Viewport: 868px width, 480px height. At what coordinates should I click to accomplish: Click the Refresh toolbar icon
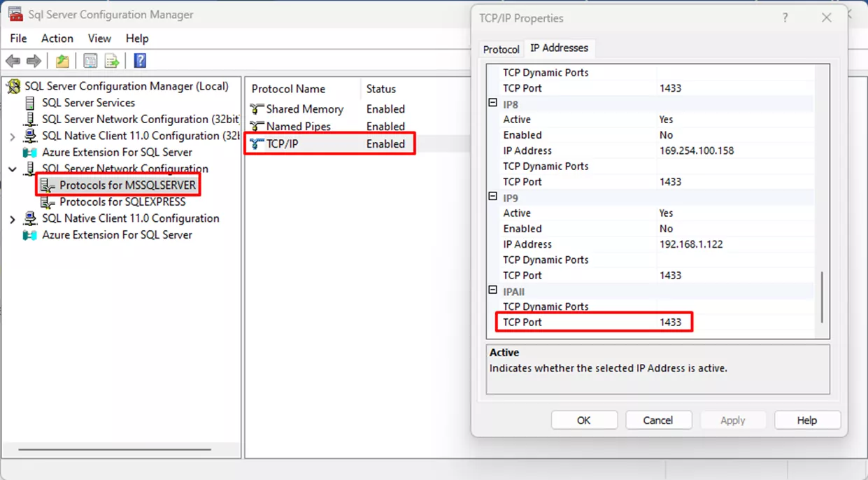(90, 61)
